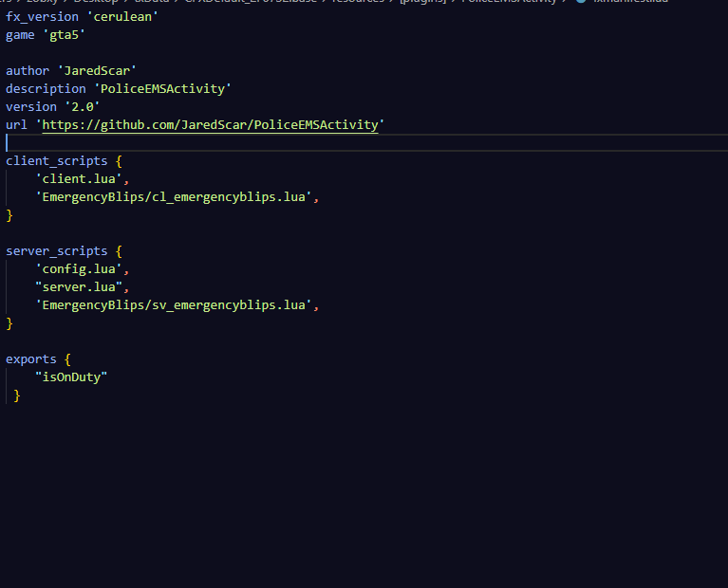Select the 'cerulean' string value
The image size is (728, 588).
122,17
